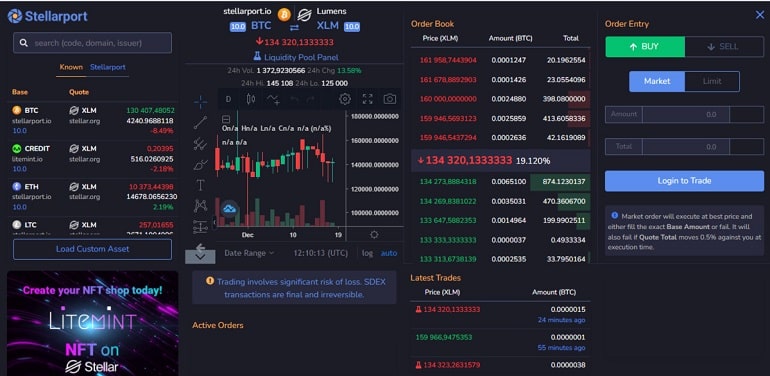Screen dimensions: 770x376
Task: Select the brush drawing tool
Action: pos(200,165)
